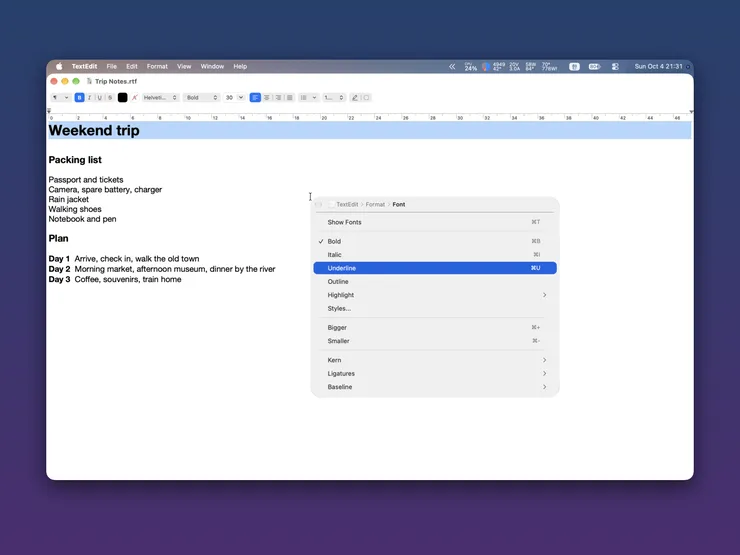Open Control Center from the menu bar
This screenshot has width=740, height=555.
615,67
